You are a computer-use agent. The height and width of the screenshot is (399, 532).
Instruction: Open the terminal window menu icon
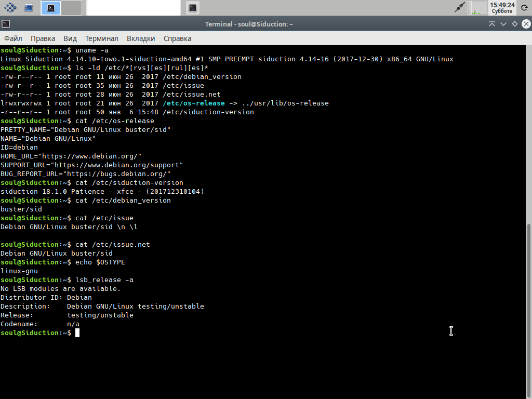click(x=6, y=24)
